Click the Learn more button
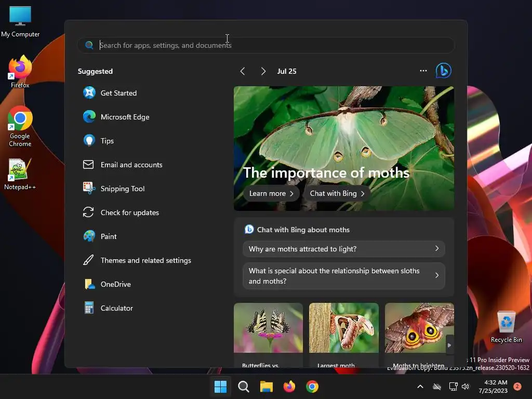This screenshot has width=532, height=399. pos(271,193)
